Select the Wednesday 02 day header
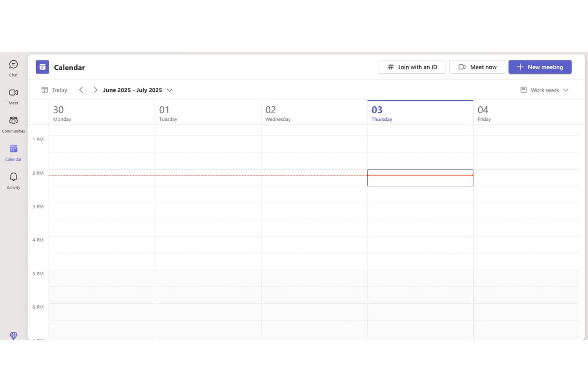588x392 pixels. (x=314, y=113)
